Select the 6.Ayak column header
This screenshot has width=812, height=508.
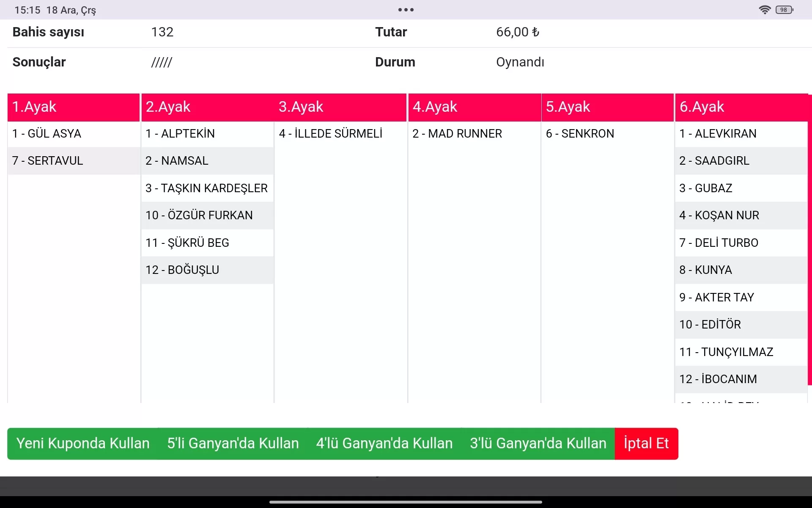[740, 107]
